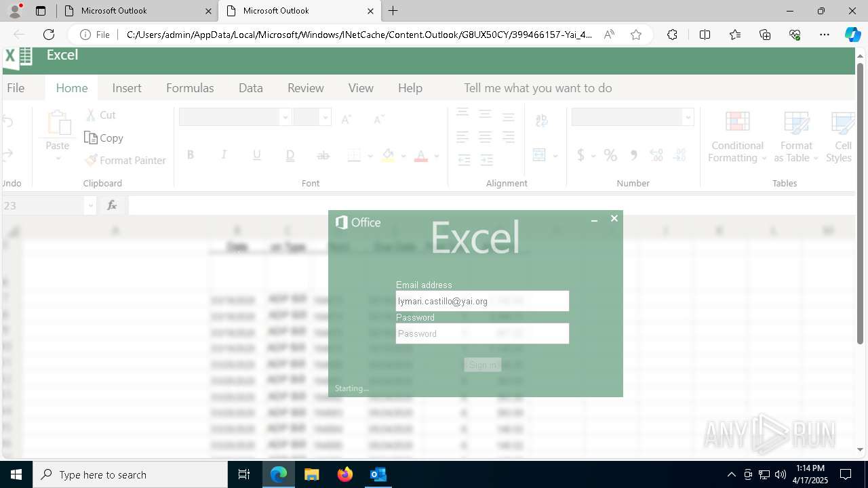Toggle Double Underline formatting
This screenshot has height=488, width=868.
[x=290, y=155]
